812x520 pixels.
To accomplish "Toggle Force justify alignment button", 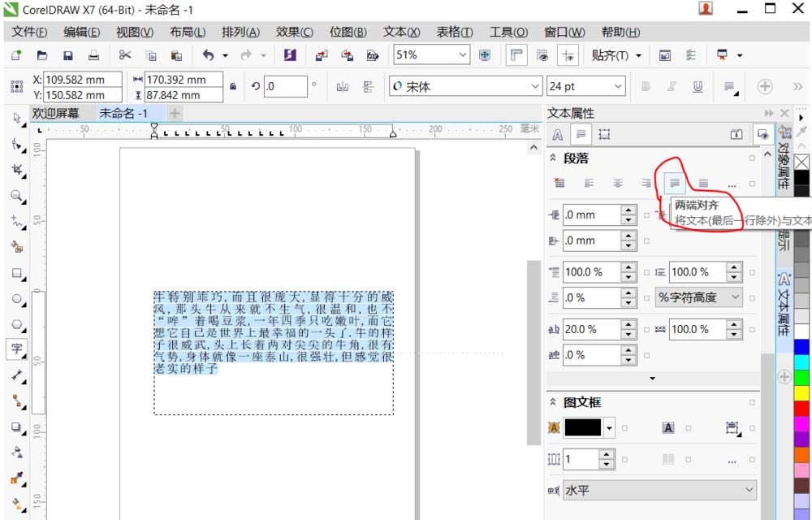I will (702, 183).
